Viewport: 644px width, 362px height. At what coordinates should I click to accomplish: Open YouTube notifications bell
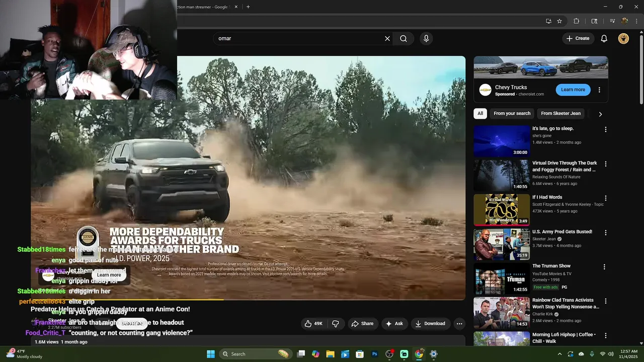[604, 38]
